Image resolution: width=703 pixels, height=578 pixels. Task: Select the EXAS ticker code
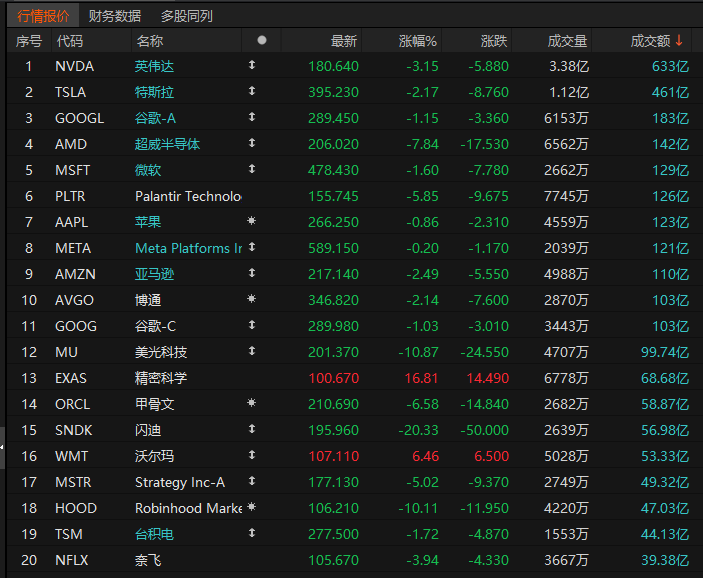pyautogui.click(x=71, y=378)
